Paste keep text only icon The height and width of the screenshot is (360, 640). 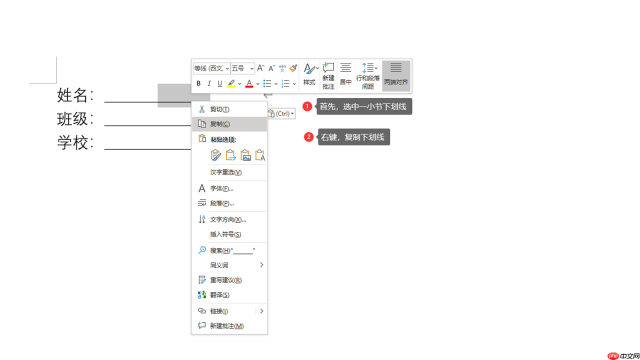pyautogui.click(x=260, y=155)
